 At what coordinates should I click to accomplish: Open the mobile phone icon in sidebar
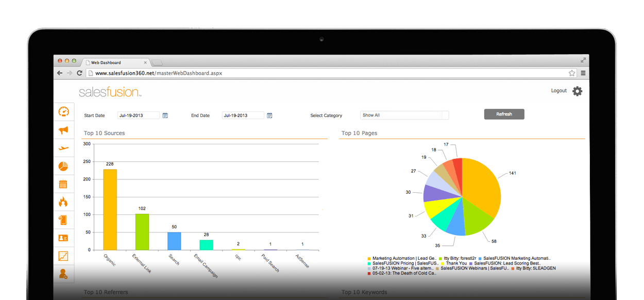[x=63, y=220]
